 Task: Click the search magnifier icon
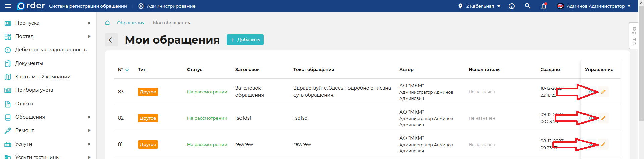(528, 6)
